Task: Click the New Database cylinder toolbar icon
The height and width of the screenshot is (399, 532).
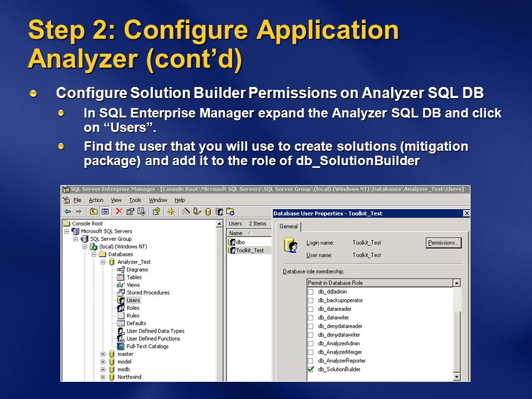Action: point(208,212)
